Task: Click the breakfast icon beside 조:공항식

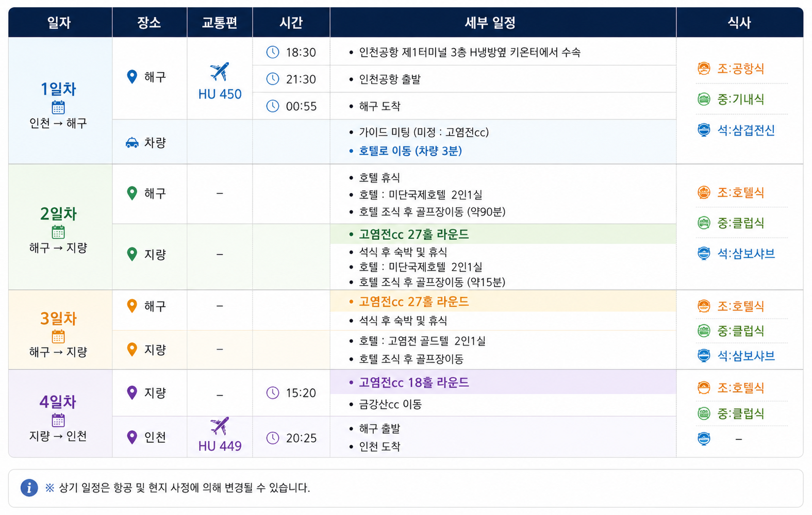Action: [x=704, y=69]
